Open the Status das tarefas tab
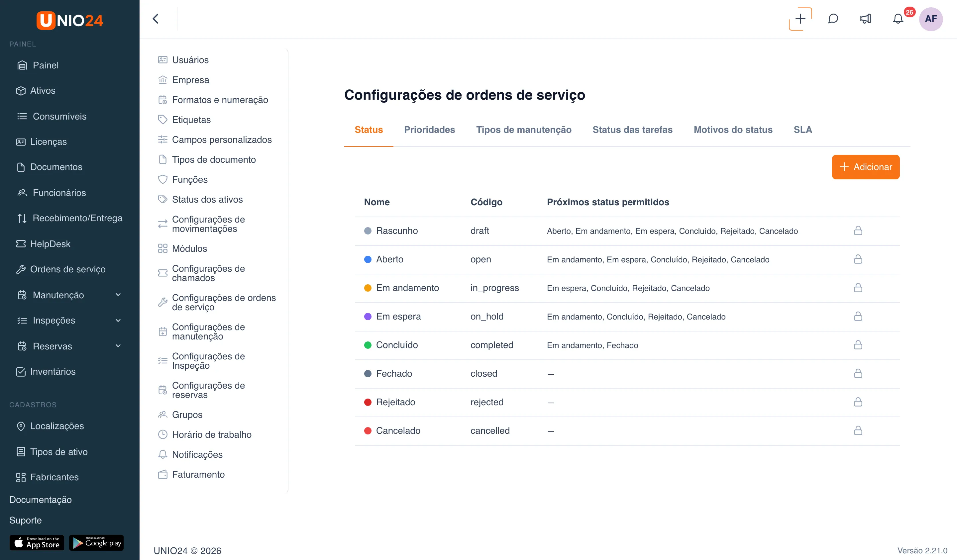 632,130
